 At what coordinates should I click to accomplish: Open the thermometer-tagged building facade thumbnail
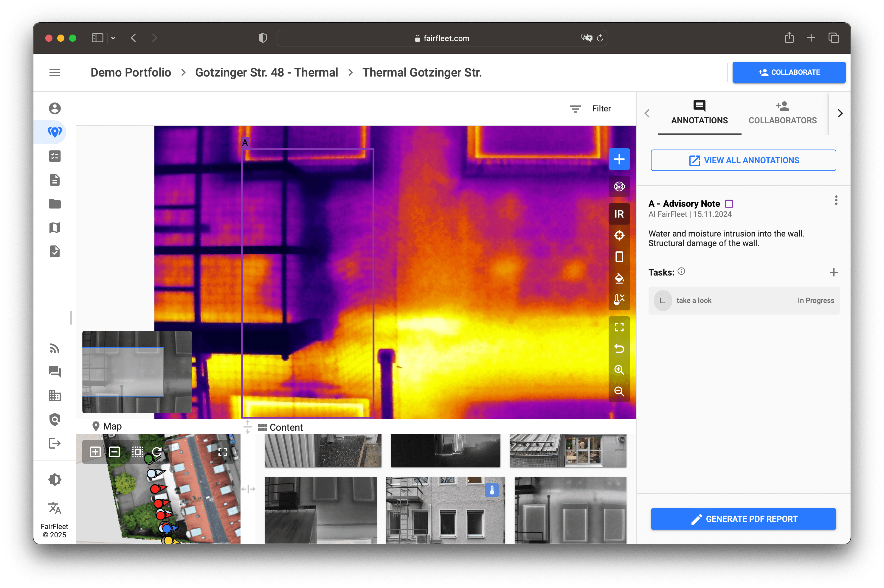point(445,510)
